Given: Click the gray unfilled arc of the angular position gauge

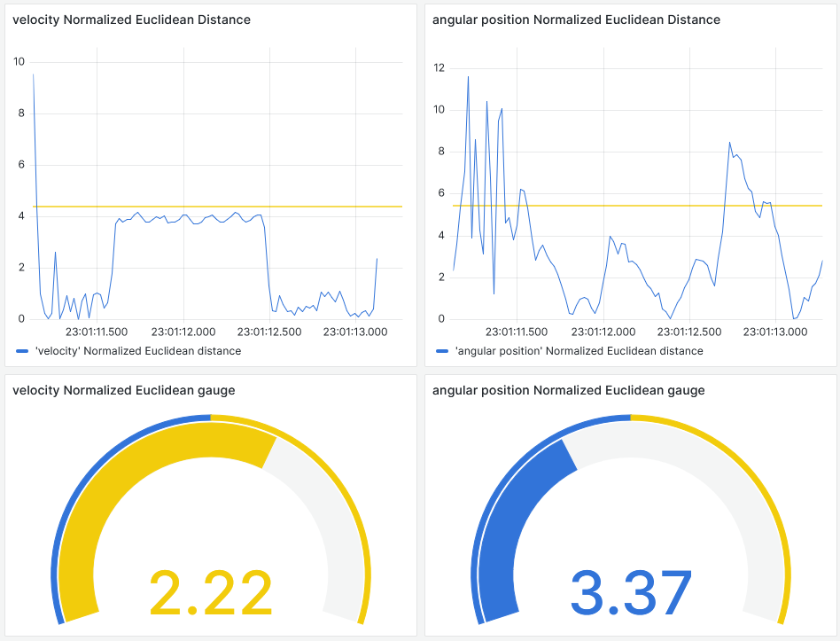Looking at the screenshot, I should click(x=727, y=496).
